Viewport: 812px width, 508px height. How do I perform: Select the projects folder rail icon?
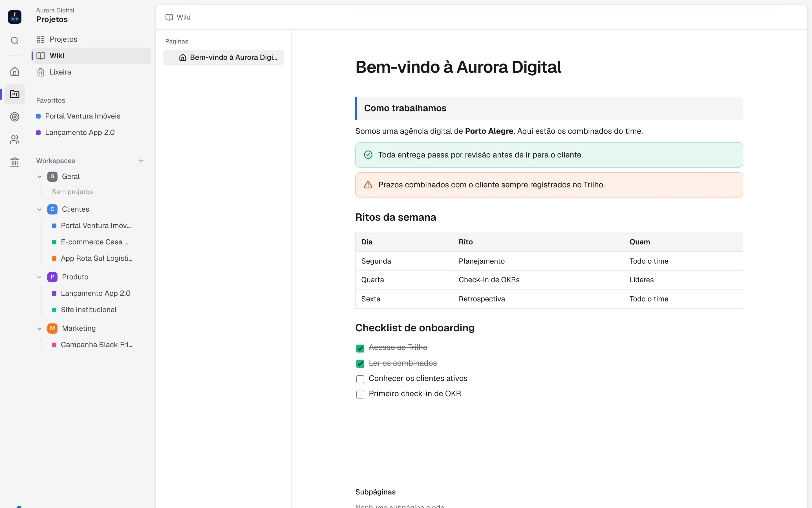tap(14, 94)
